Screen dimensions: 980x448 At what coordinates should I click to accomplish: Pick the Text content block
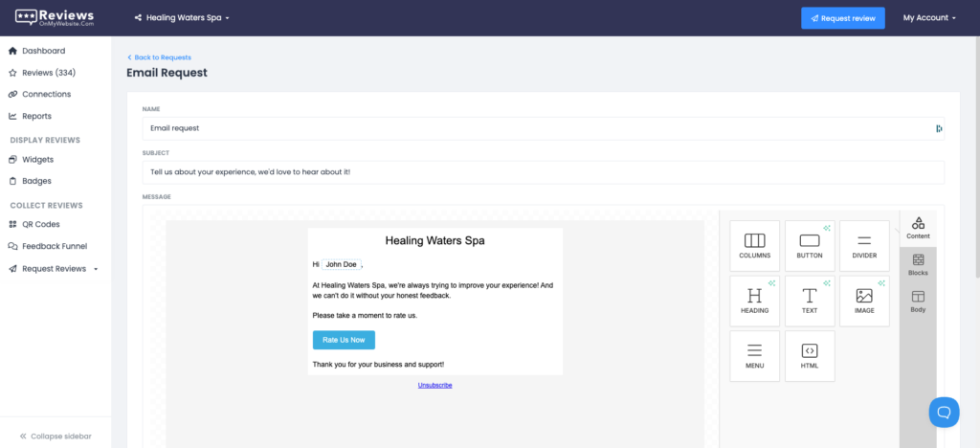pos(810,301)
